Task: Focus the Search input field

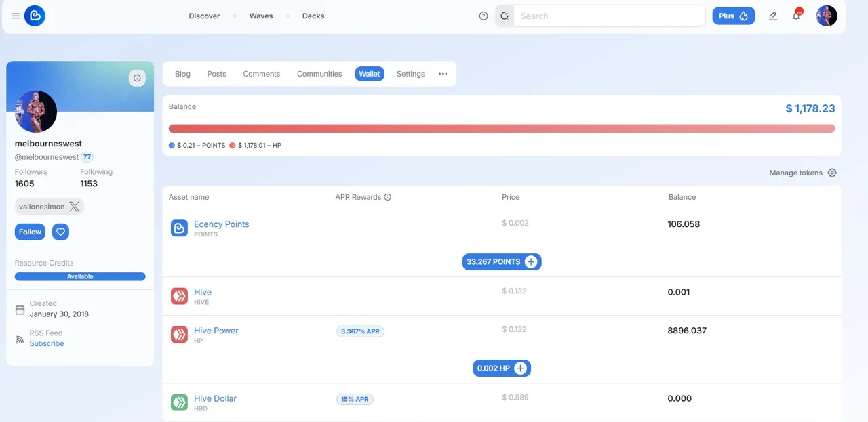Action: pos(608,16)
